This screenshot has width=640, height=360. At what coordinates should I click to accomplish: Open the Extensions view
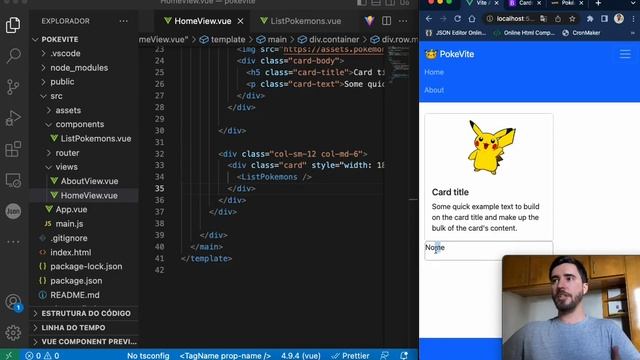pos(13,149)
